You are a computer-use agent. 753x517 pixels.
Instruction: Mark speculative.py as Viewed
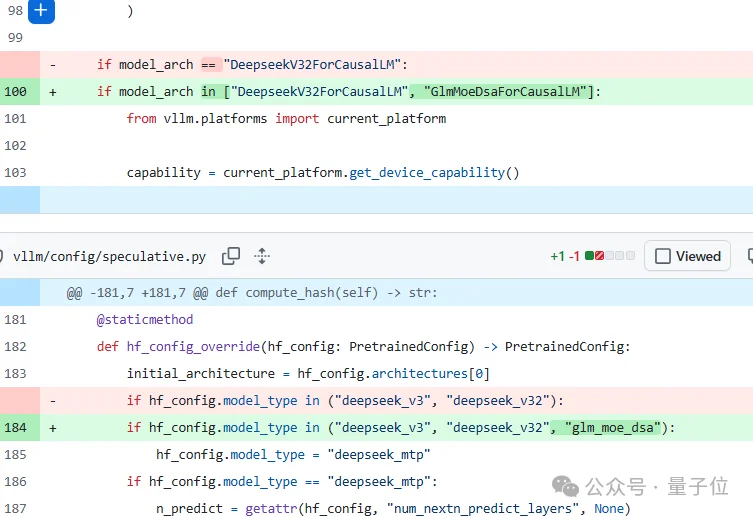point(688,256)
